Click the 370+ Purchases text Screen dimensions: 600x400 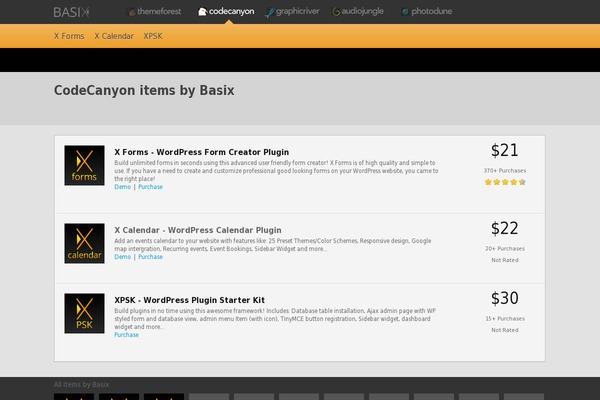click(x=505, y=171)
